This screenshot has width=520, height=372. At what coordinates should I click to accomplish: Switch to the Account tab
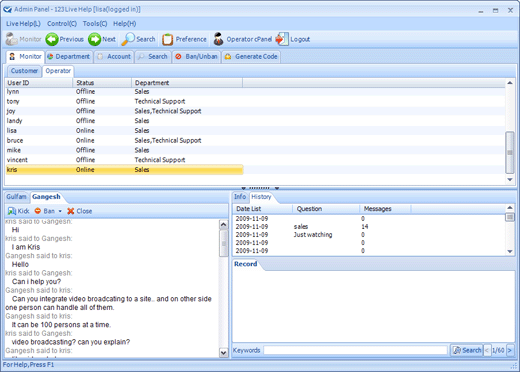tap(114, 57)
